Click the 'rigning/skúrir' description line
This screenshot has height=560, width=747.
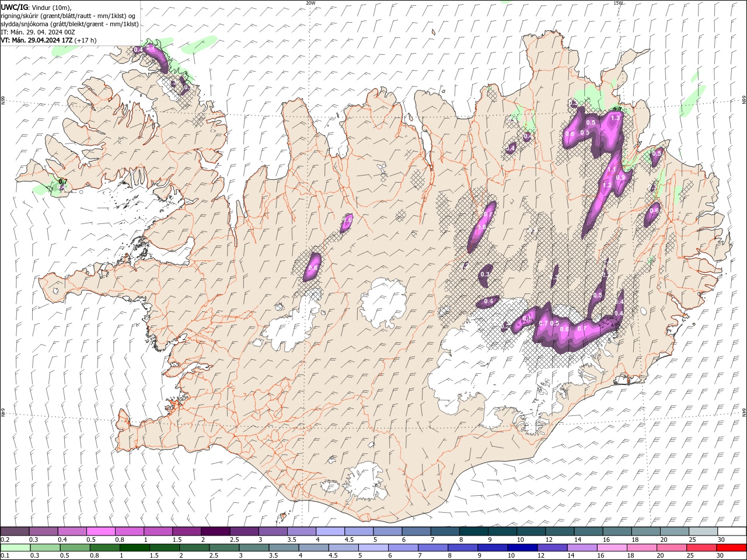point(68,16)
